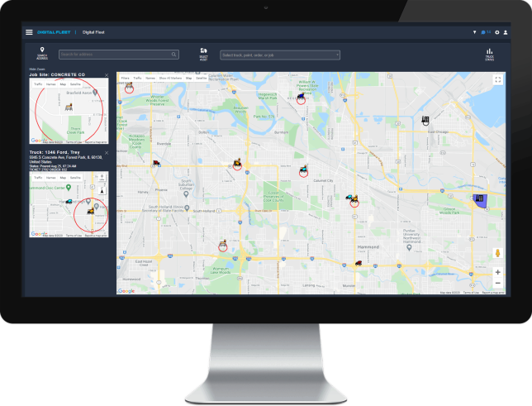The image size is (532, 406).
Task: Open the settings gear in the header
Action: tap(496, 32)
